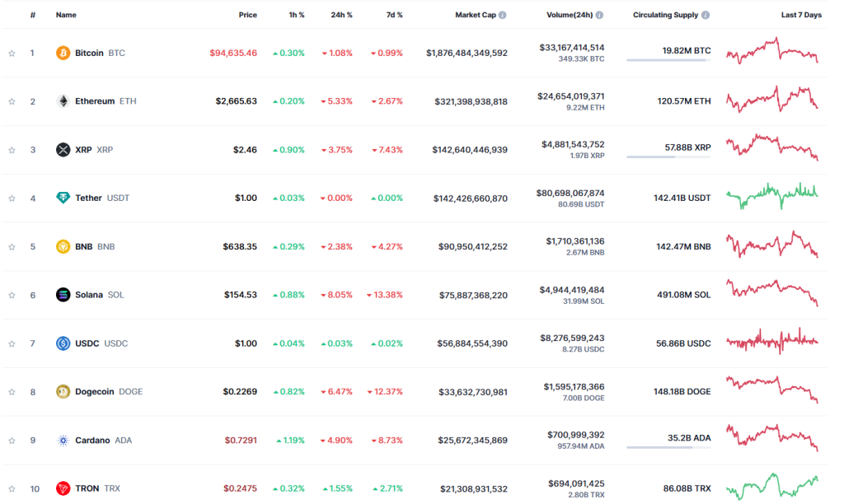
Task: Click the Cardano coin logo
Action: click(63, 440)
